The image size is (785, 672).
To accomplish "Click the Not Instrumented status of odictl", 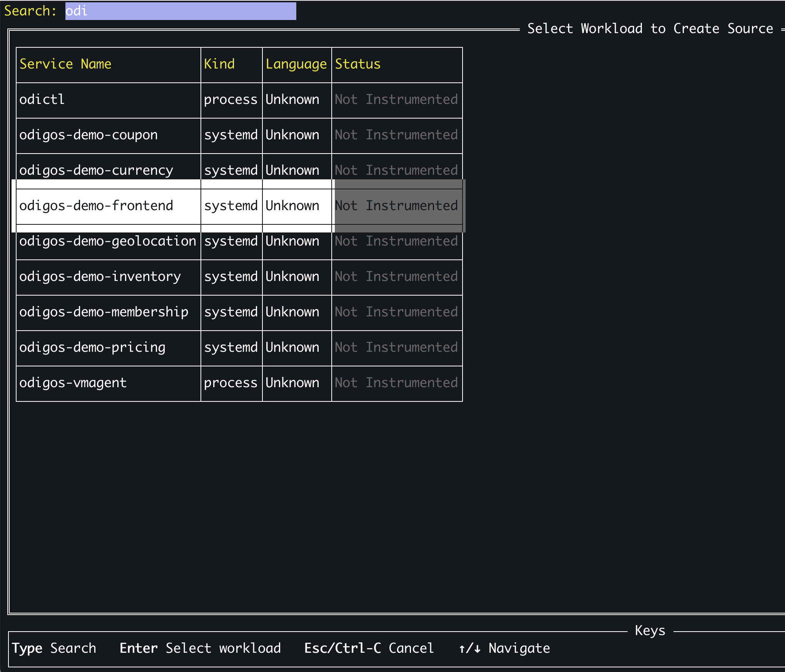I will click(396, 100).
